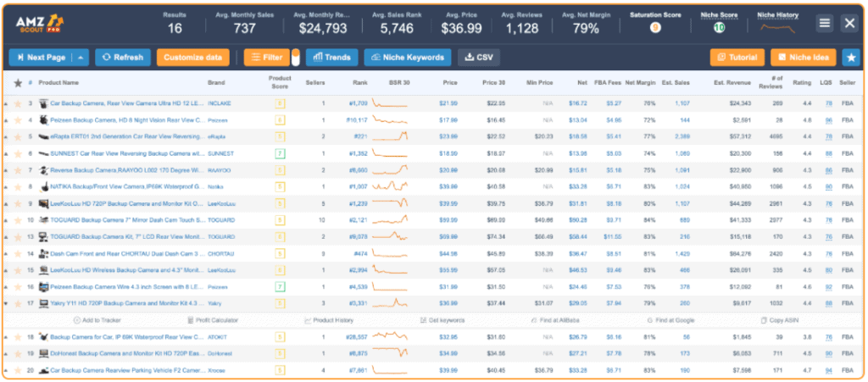Star the SUNNEST Car Rear View row
The image size is (868, 382).
pos(18,153)
